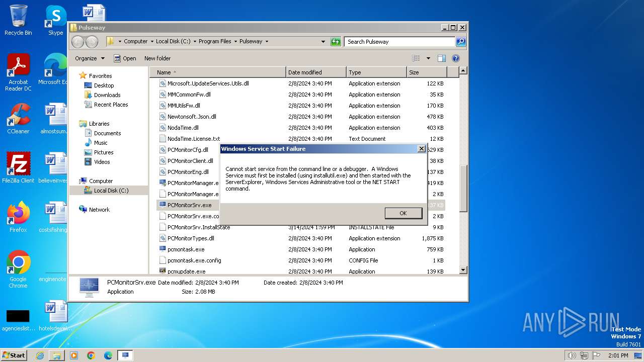644x362 pixels.
Task: Click Computer in the address breadcrumb
Action: point(135,42)
